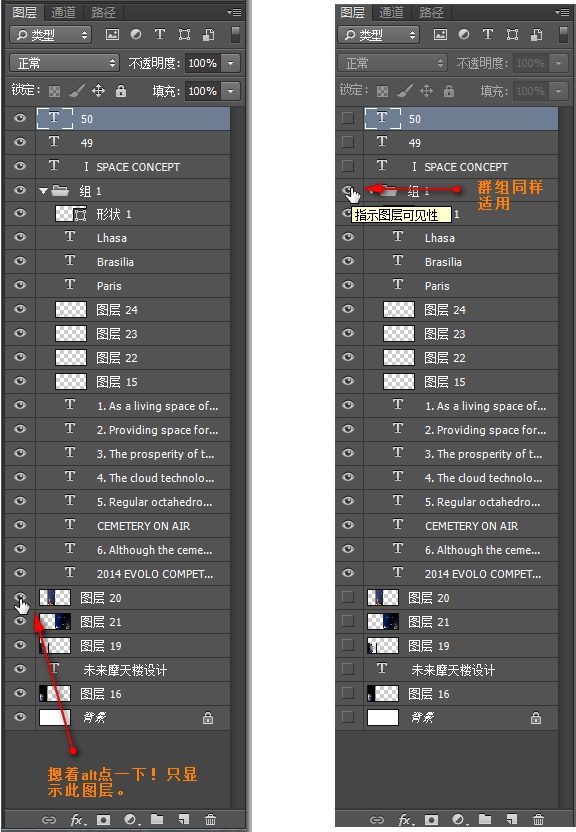
Task: Switch to the 通道 tab in left panel
Action: (64, 12)
